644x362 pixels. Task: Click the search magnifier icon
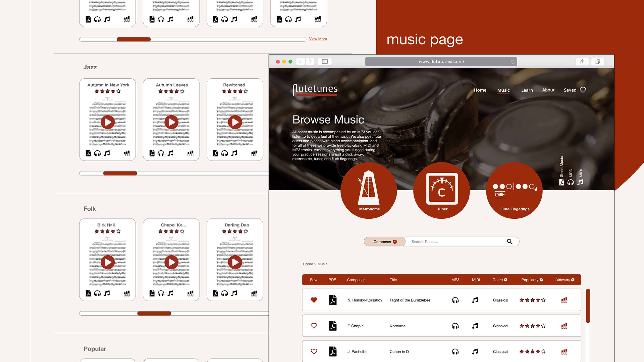(509, 241)
